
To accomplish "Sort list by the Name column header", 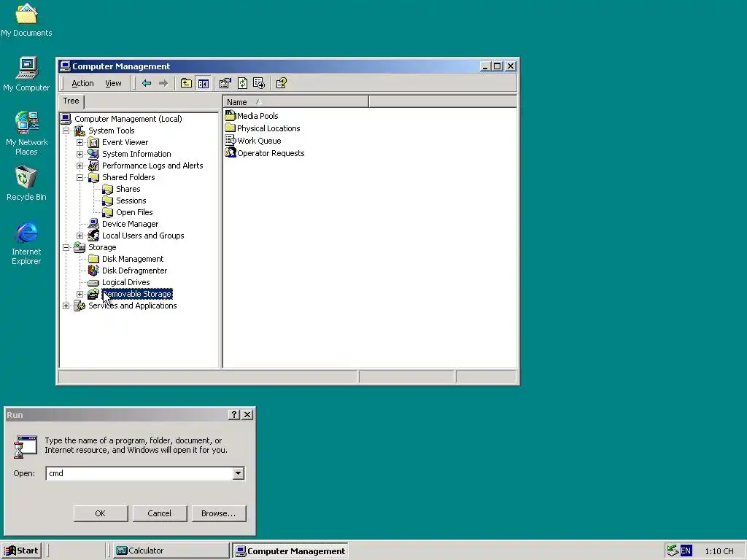I will click(x=295, y=102).
